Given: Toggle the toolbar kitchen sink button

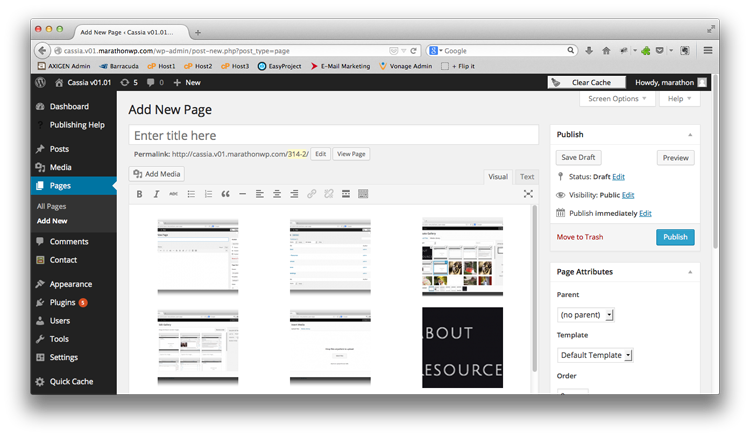Looking at the screenshot, I should 363,194.
